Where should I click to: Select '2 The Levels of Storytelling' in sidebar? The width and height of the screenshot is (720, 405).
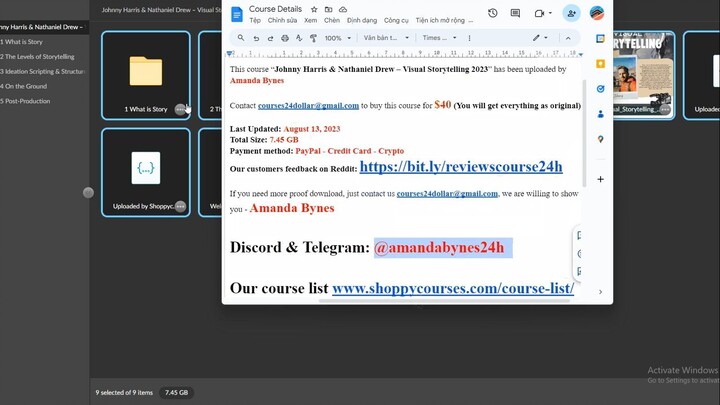[39, 56]
